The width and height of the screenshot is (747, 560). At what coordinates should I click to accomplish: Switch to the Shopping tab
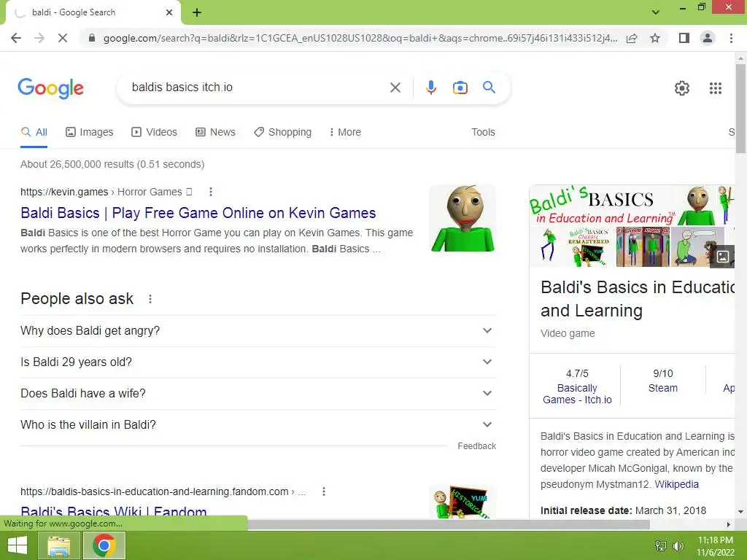[x=283, y=133]
